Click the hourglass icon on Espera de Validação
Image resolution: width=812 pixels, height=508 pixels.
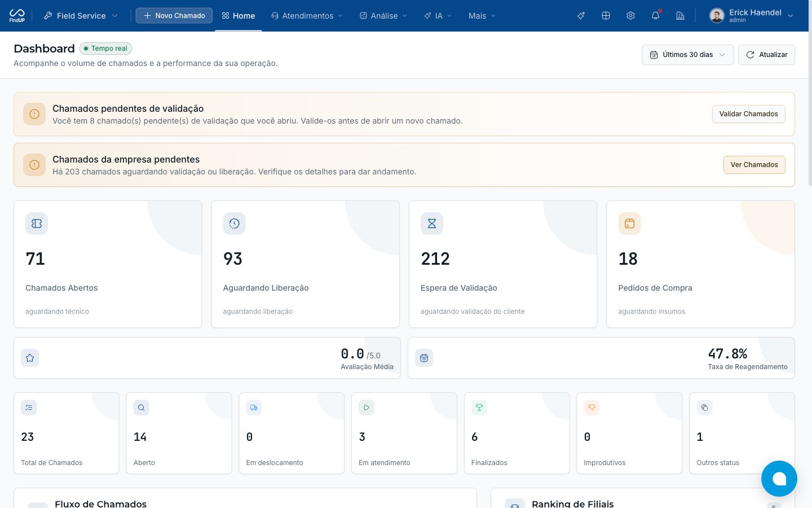(x=432, y=224)
